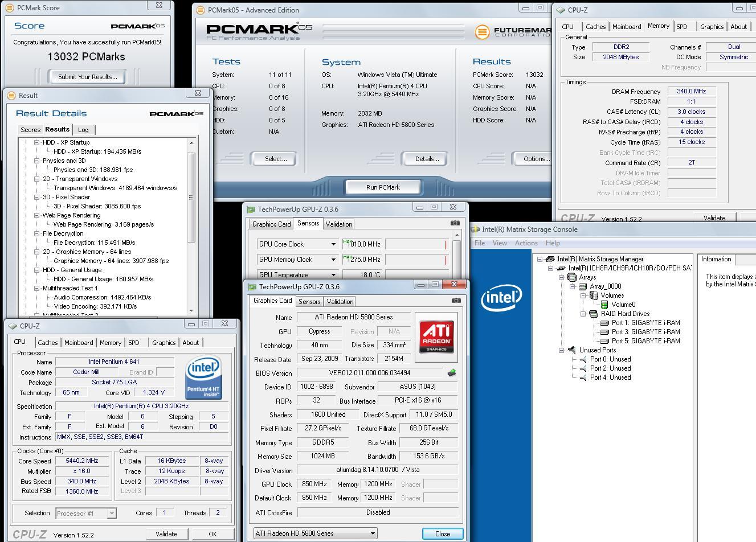
Task: Open the GPU Memory Clock sensor dropdown
Action: (x=333, y=260)
